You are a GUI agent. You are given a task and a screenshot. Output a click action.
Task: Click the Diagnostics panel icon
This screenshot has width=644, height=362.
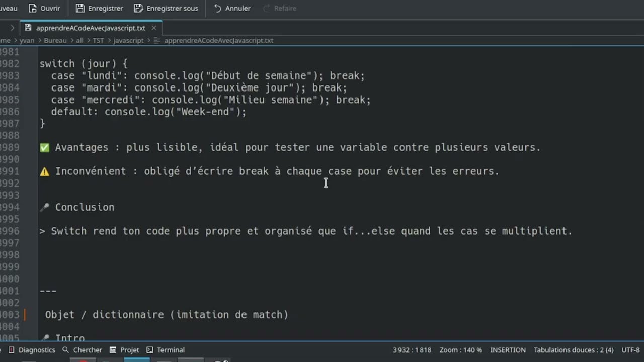(11, 350)
